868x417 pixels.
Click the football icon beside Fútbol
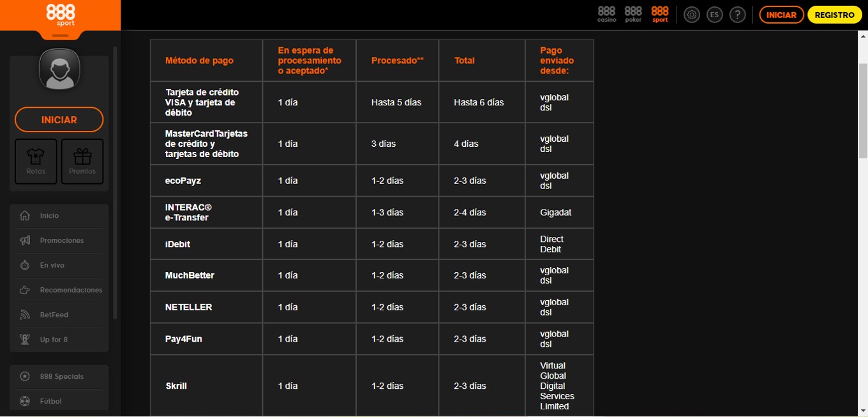coord(25,401)
